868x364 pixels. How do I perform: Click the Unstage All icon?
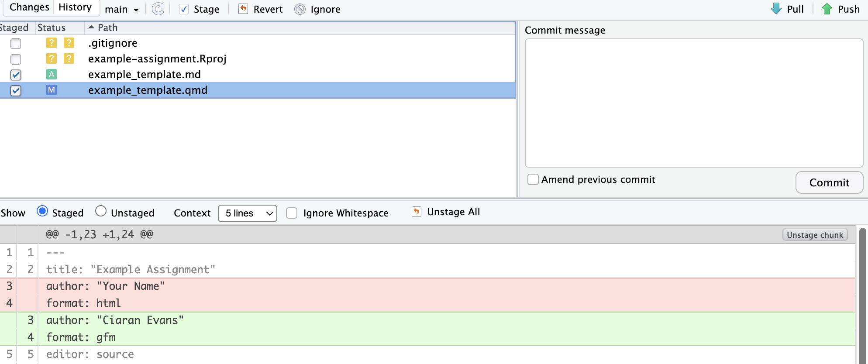pos(417,212)
